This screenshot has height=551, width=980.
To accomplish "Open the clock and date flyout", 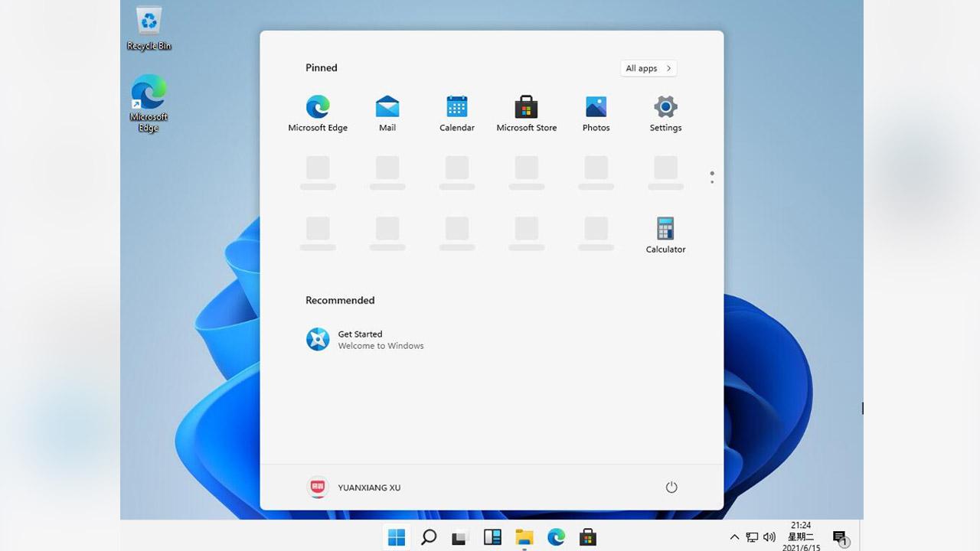I will (x=801, y=537).
